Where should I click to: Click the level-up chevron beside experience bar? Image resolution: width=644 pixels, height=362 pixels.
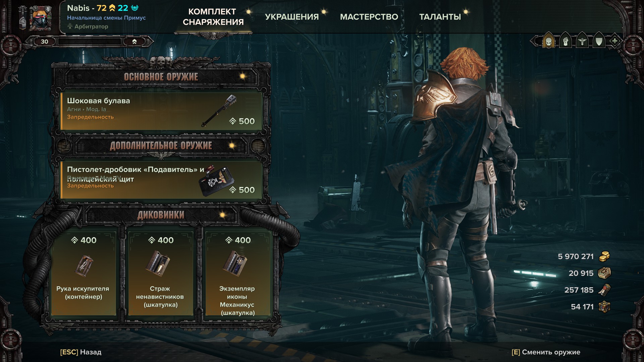point(135,42)
